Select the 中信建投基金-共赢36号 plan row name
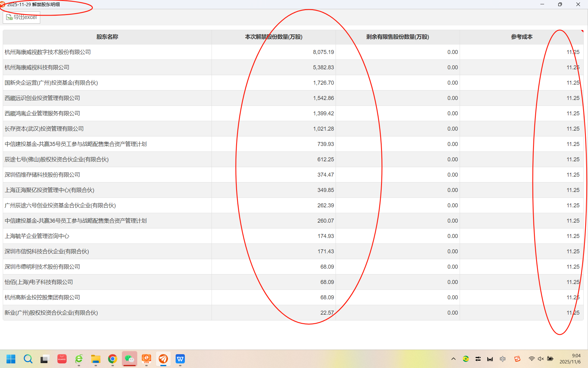 coord(76,221)
